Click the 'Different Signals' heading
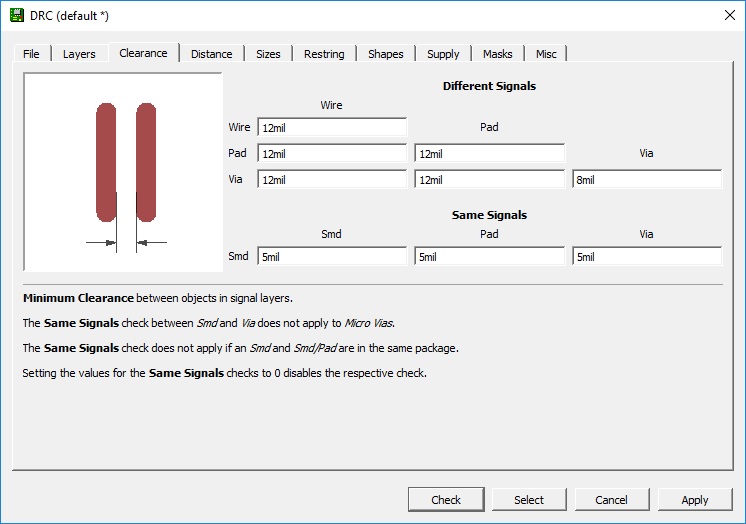746x524 pixels. [x=490, y=86]
